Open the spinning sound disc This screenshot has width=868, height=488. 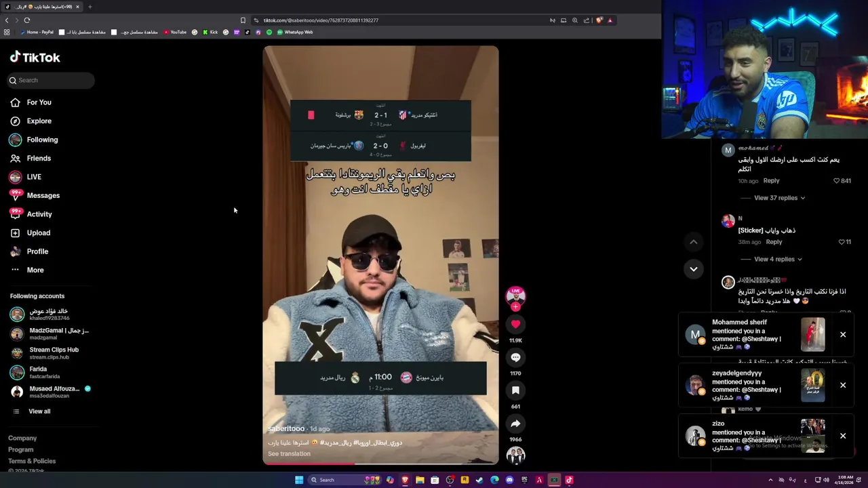[515, 455]
